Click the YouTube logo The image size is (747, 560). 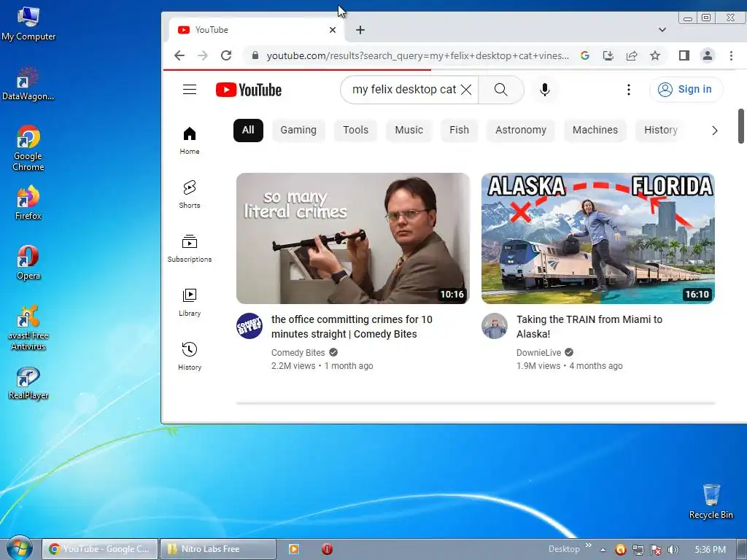pyautogui.click(x=249, y=90)
